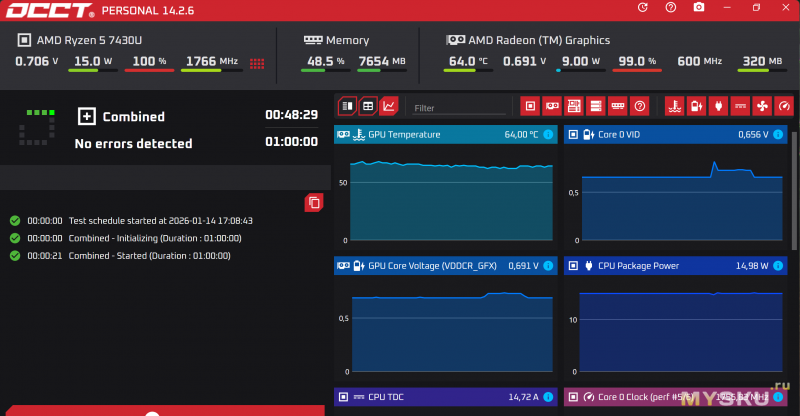
Task: Toggle the power plug sensors filter
Action: (x=718, y=106)
